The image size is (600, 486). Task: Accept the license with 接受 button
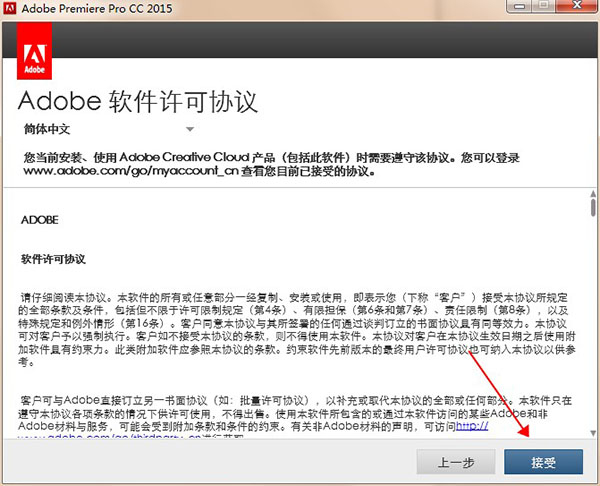pos(543,462)
